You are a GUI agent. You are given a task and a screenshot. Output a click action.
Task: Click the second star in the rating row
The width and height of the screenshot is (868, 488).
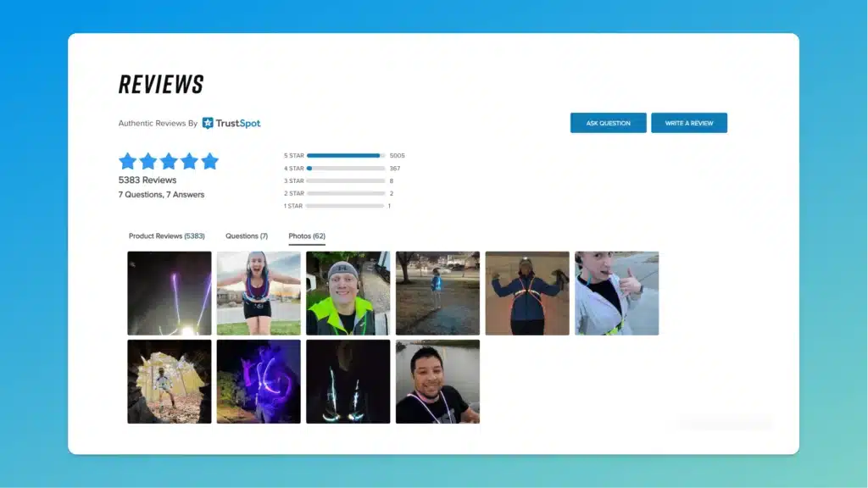click(148, 161)
